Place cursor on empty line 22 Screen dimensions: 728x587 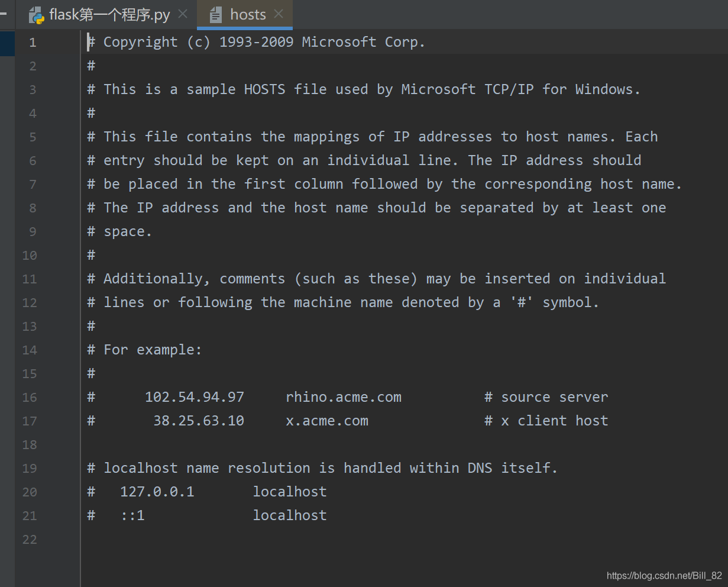click(402, 539)
